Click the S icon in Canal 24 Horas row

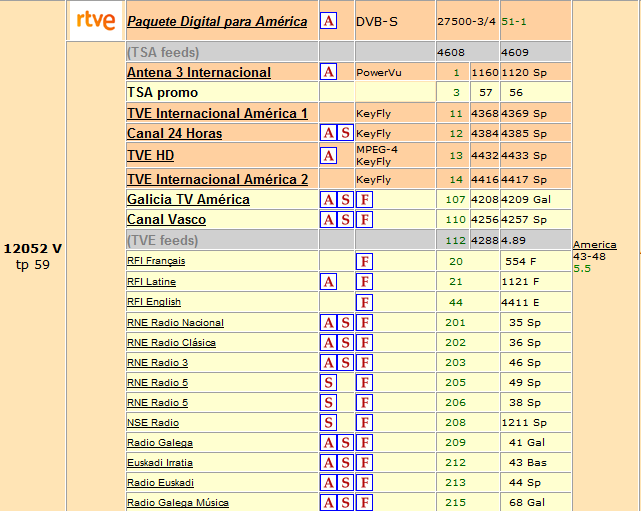[x=345, y=133]
